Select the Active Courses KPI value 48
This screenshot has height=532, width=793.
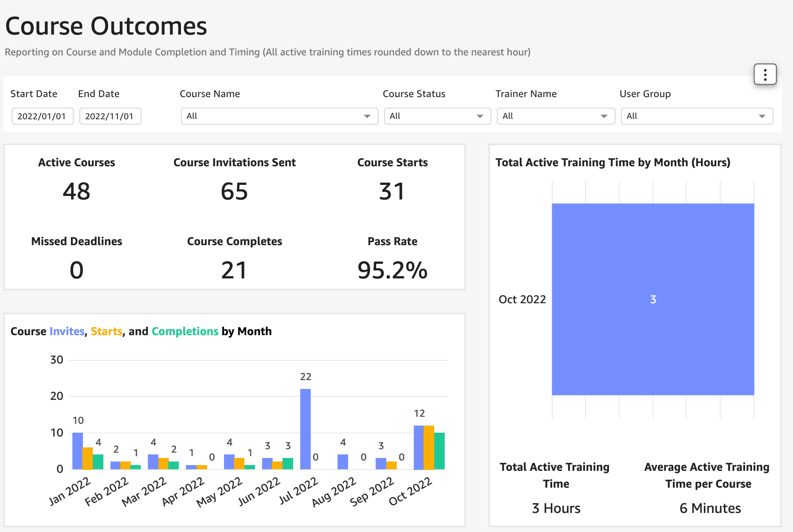pyautogui.click(x=76, y=192)
